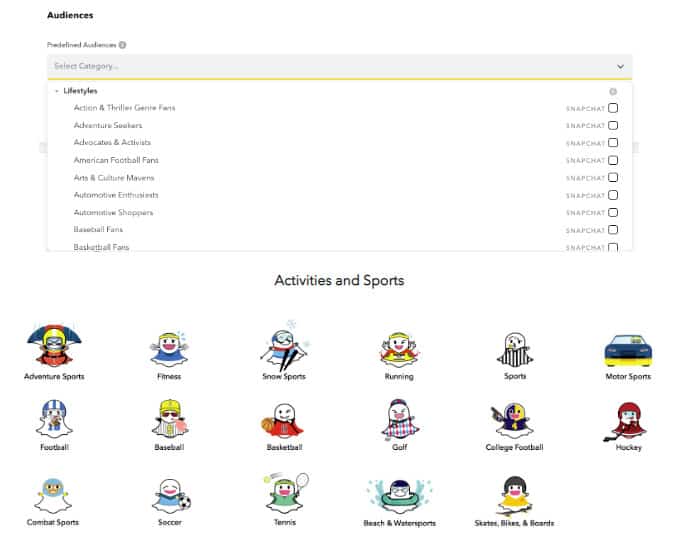Viewport: 681px width, 551px height.
Task: Click the info icon in Lifestyles row
Action: [613, 92]
